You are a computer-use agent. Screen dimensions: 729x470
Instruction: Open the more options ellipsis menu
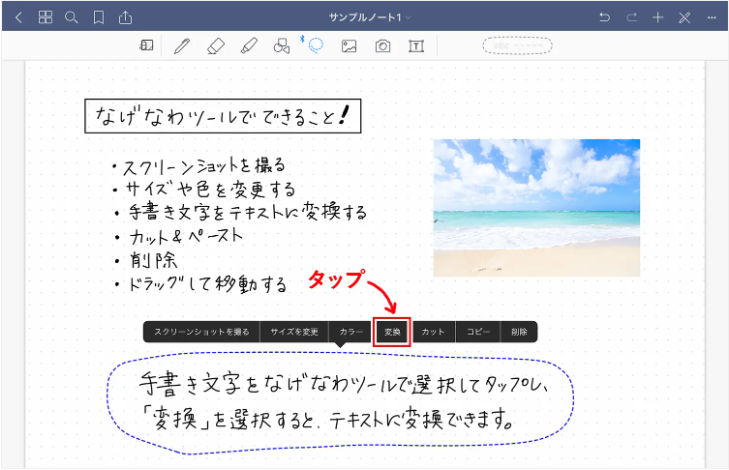(x=711, y=18)
